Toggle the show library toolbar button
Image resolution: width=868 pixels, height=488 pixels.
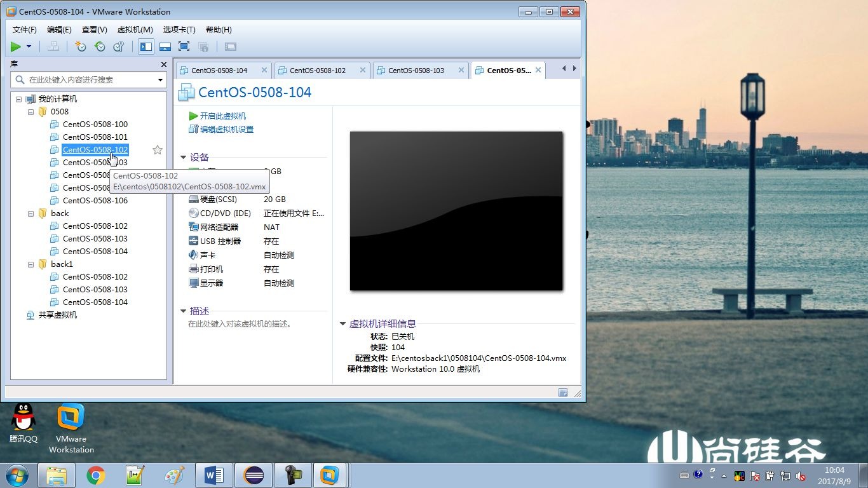[146, 46]
